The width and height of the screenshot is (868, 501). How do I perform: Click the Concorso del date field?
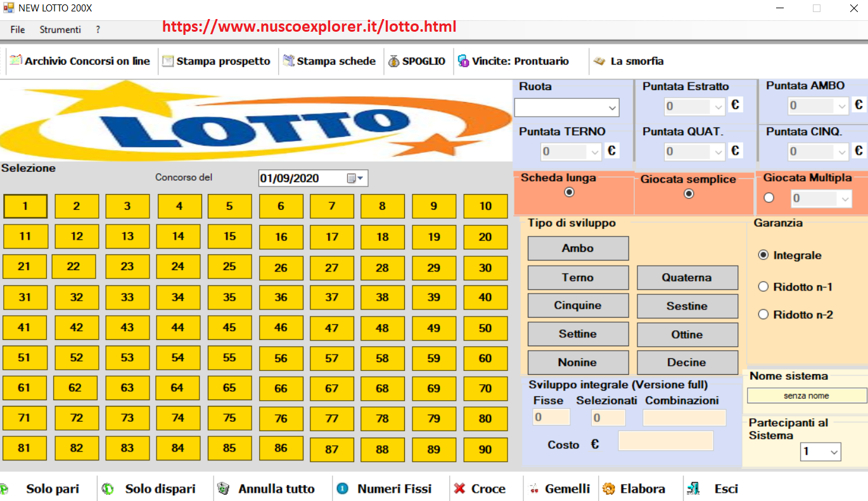[313, 178]
